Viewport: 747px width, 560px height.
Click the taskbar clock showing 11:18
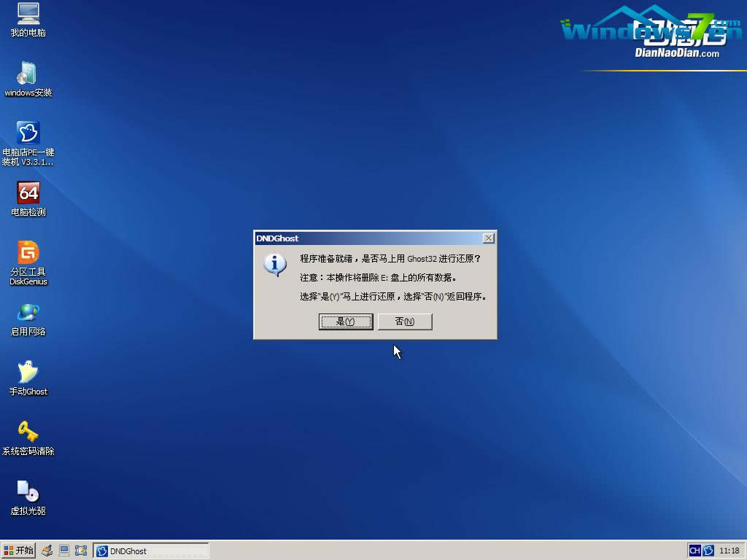point(729,551)
